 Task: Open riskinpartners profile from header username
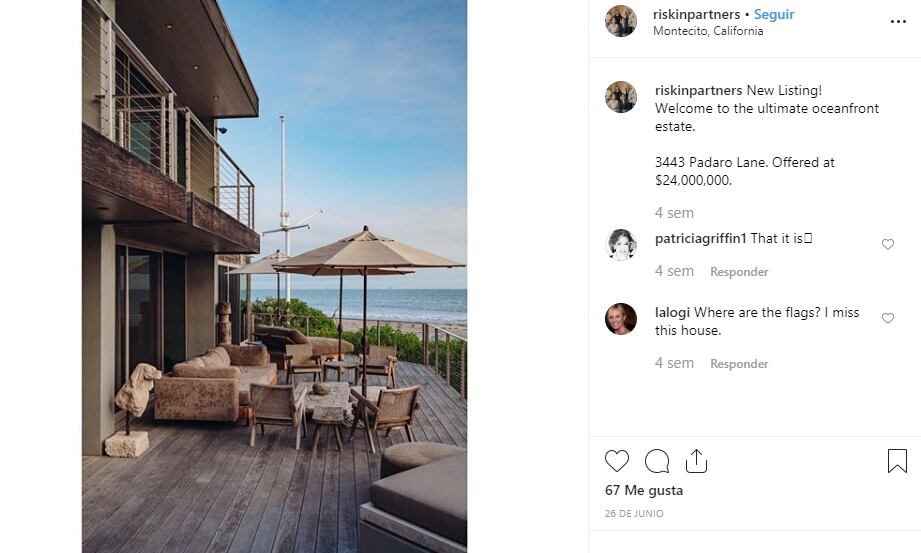coord(696,15)
